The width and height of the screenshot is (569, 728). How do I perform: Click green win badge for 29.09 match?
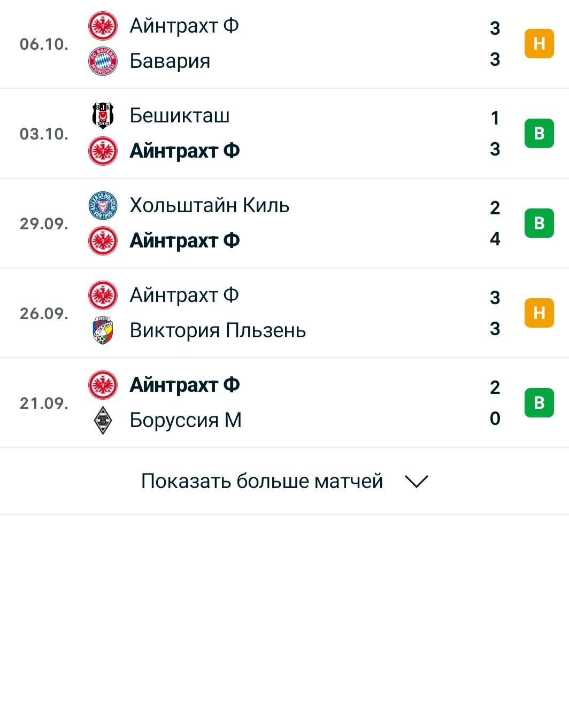point(539,223)
